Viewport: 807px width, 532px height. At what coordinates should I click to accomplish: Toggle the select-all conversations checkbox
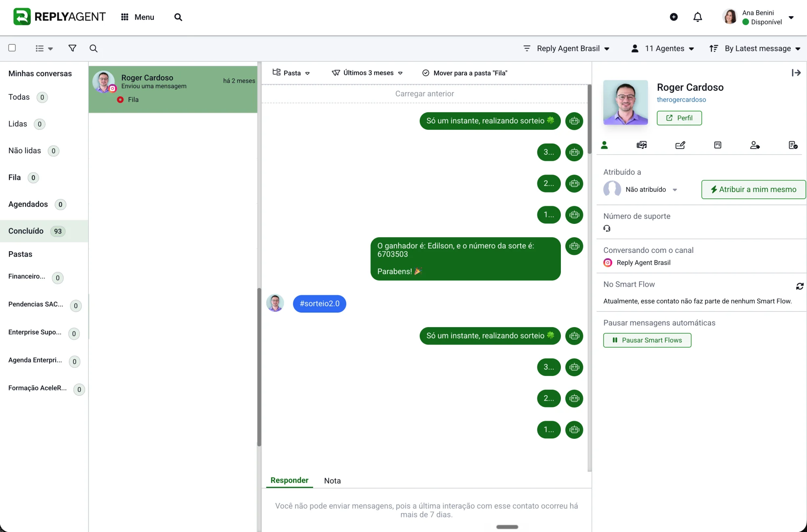(x=12, y=48)
